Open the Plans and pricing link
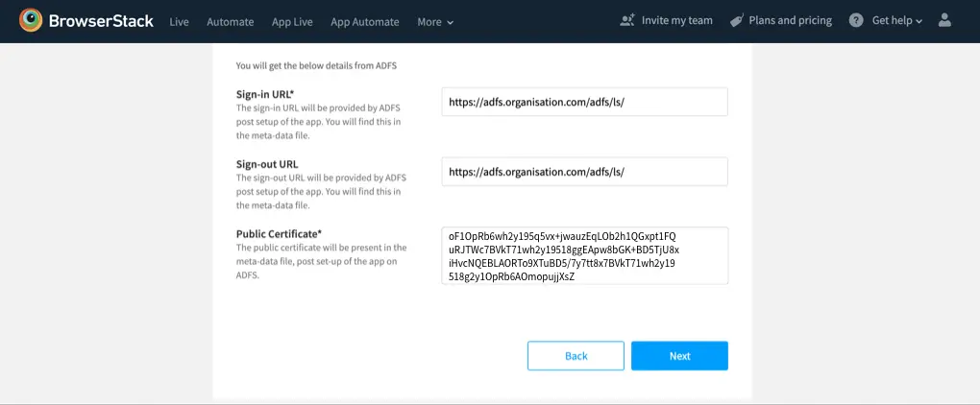 pos(790,20)
